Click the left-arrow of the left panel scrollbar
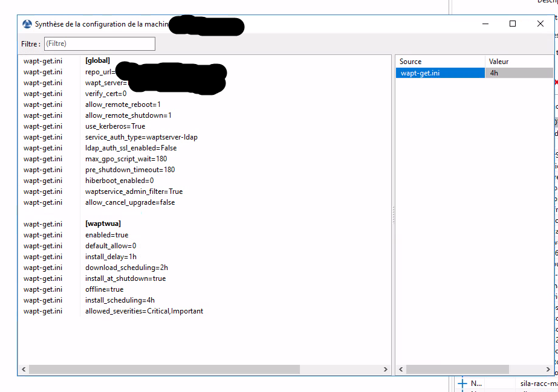Screen dimensions: 558x392 point(24,369)
